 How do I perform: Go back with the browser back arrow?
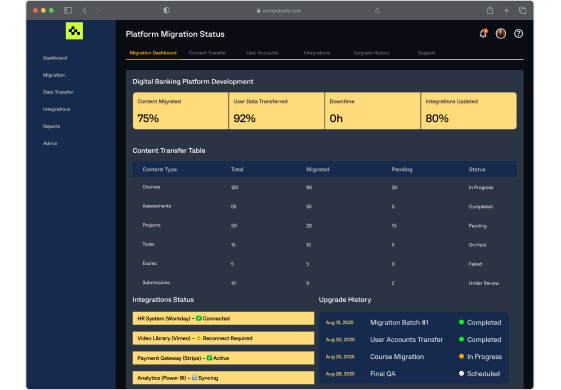point(85,10)
